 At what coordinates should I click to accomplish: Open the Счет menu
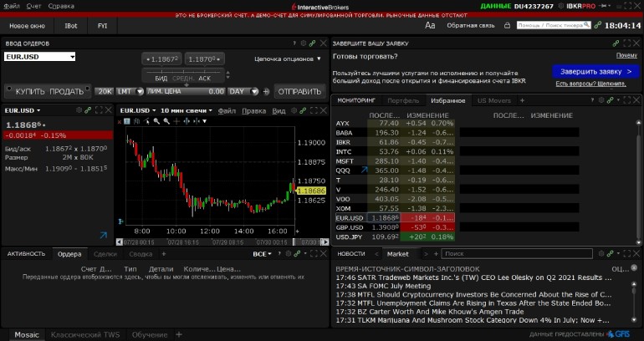[x=33, y=6]
